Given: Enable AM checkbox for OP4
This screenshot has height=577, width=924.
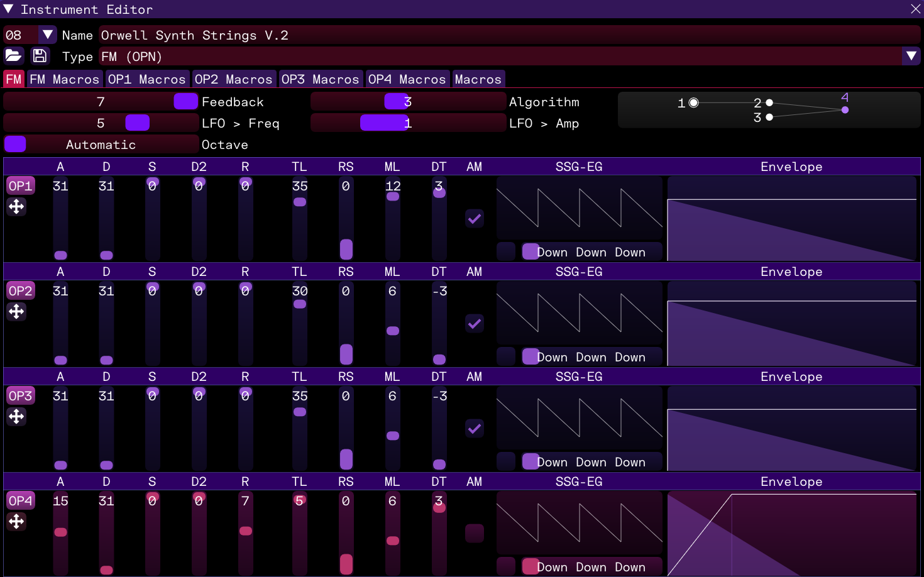Looking at the screenshot, I should pyautogui.click(x=475, y=533).
